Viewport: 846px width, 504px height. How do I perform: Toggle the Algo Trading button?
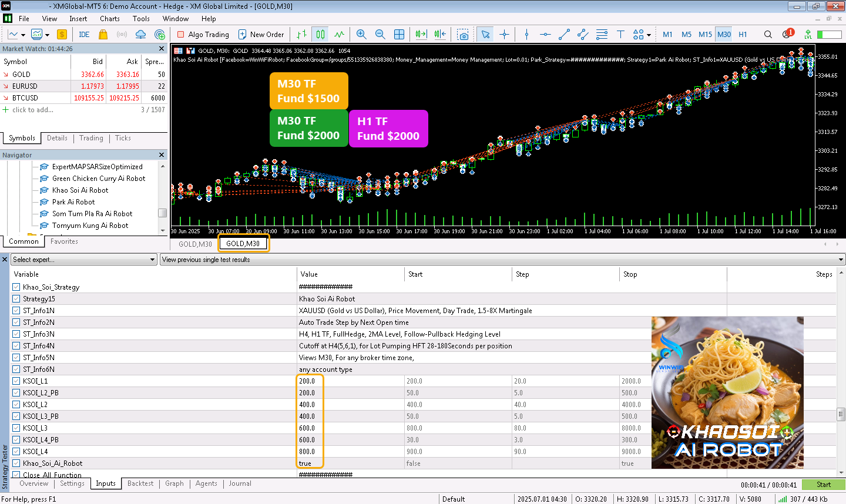tap(203, 35)
